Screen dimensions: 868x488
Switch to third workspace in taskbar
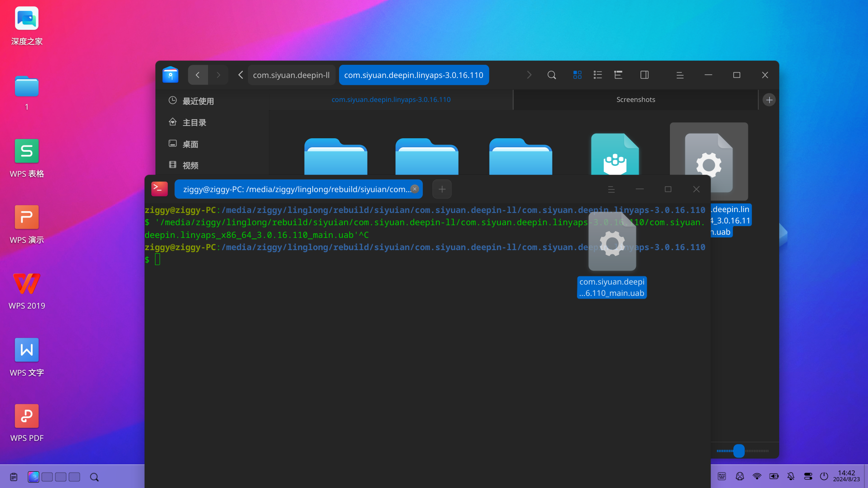pos(61,477)
